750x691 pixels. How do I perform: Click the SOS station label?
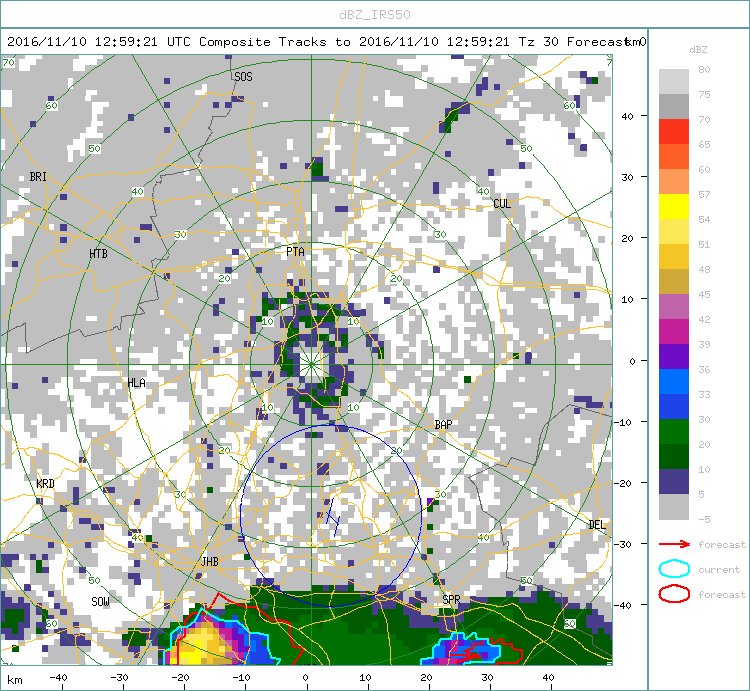click(x=243, y=77)
